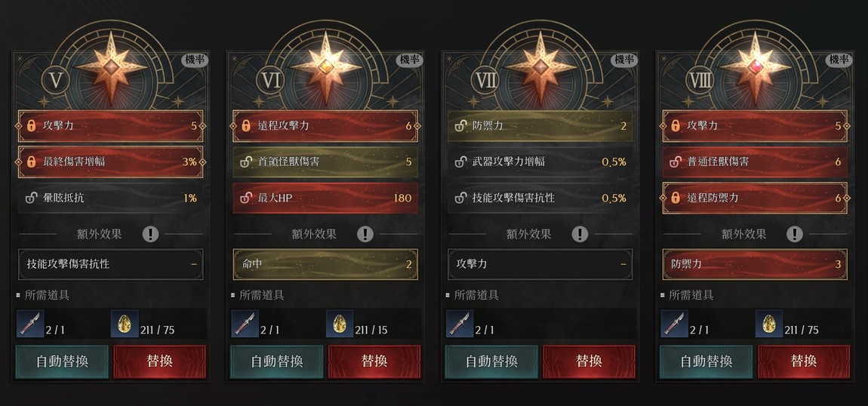This screenshot has height=406, width=868.
Task: Click the red 替換 button in panel VII
Action: pyautogui.click(x=589, y=361)
